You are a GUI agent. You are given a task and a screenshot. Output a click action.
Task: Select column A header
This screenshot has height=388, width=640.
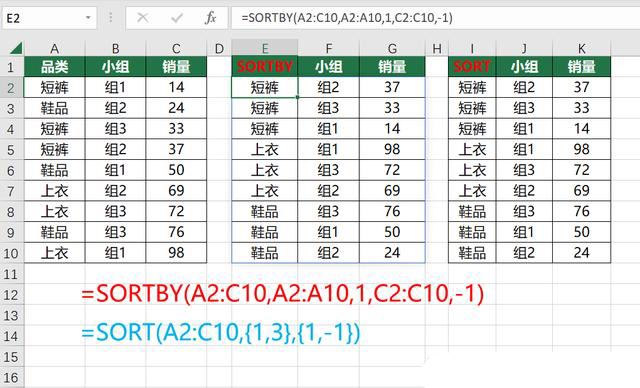(54, 49)
